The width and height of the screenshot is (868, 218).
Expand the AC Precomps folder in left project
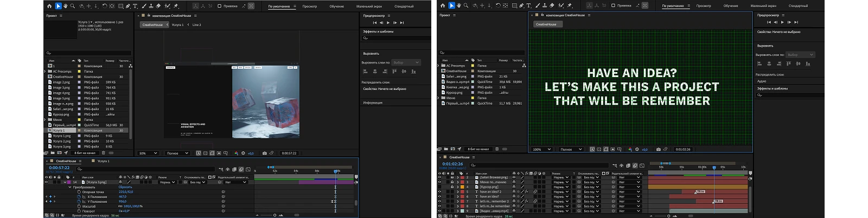[46, 72]
